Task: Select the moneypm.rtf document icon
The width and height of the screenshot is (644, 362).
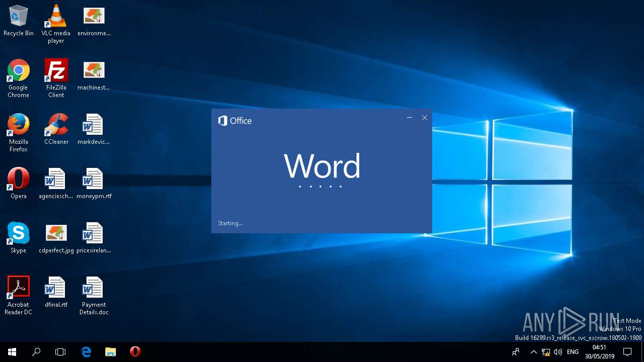Action: pos(94,184)
